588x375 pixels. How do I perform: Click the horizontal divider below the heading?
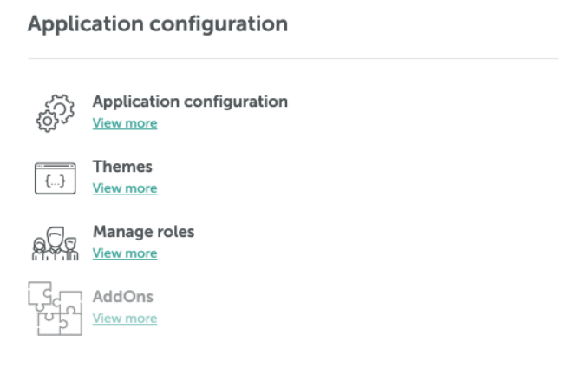coord(293,58)
